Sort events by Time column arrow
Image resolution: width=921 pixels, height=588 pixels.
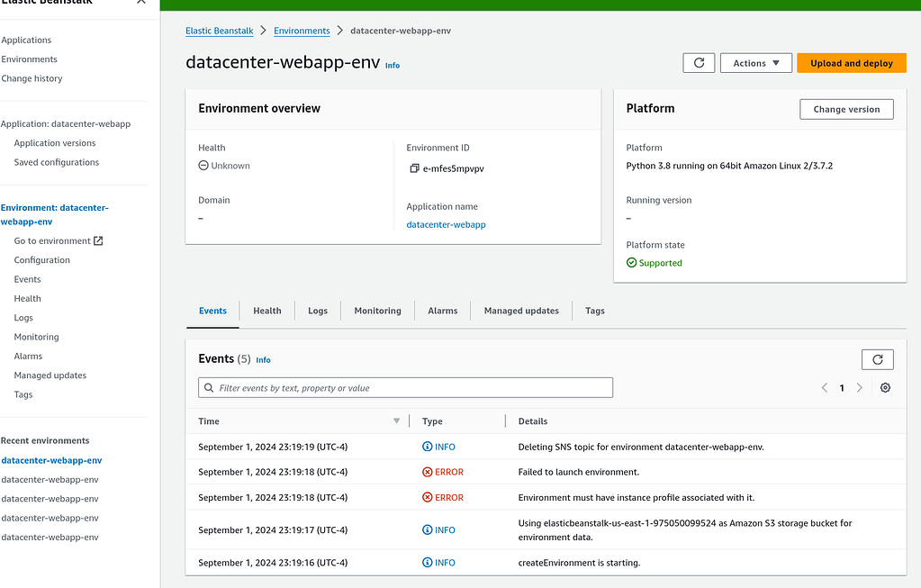coord(397,421)
